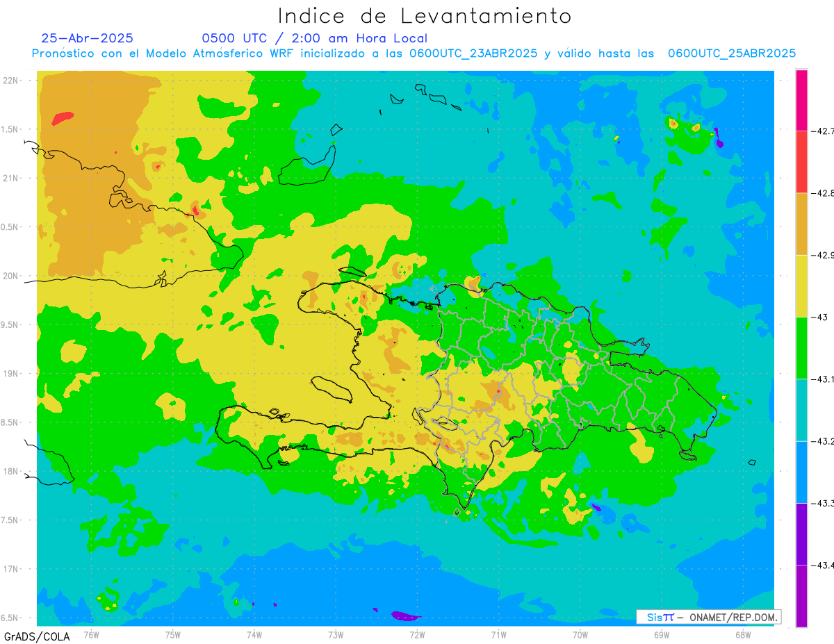Click the "68W" longitude label
The image size is (834, 644).
coord(743,634)
